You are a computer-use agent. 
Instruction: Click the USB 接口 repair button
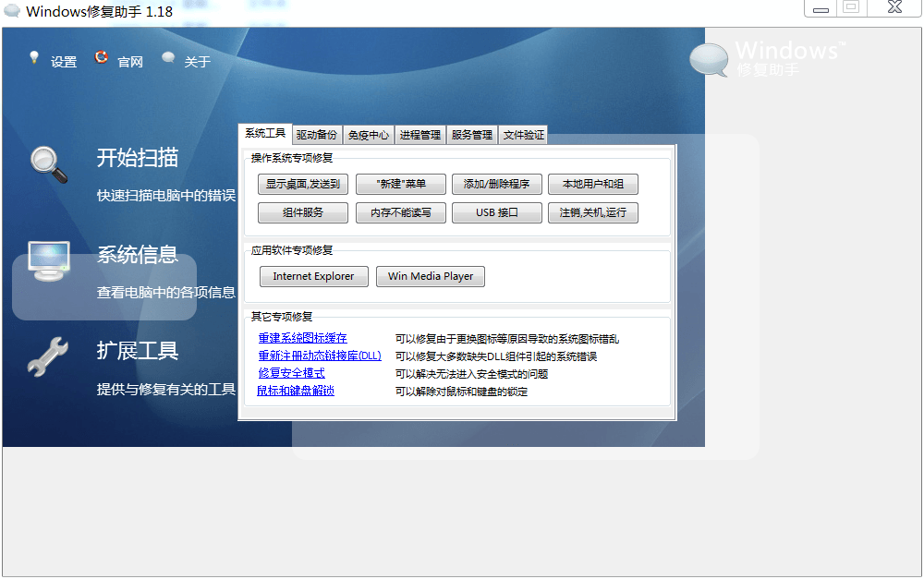[496, 212]
